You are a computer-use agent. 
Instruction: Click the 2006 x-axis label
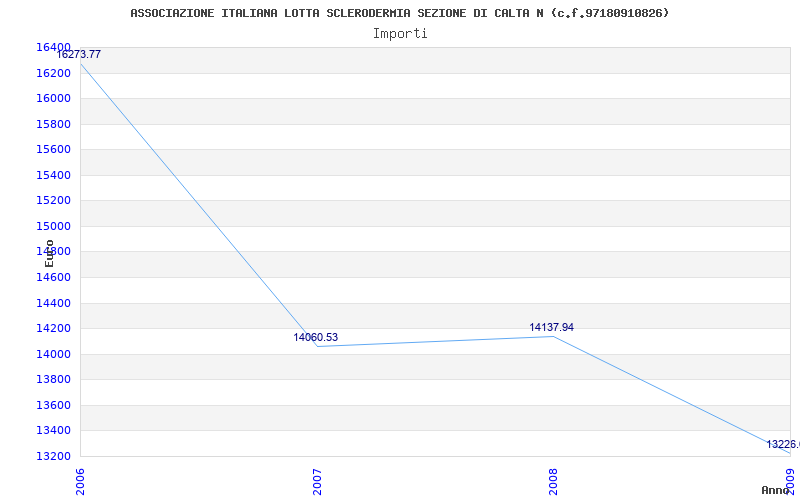click(80, 482)
